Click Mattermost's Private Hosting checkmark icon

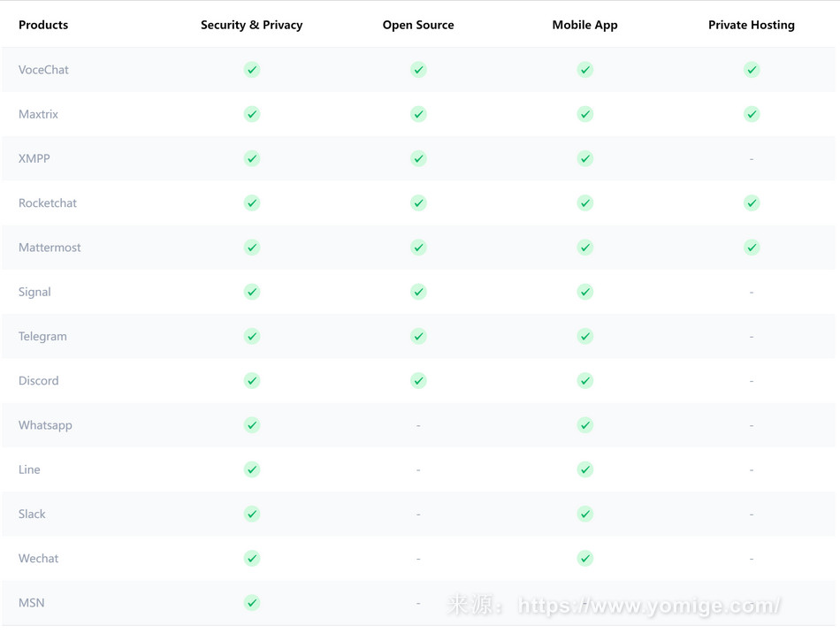pyautogui.click(x=752, y=248)
